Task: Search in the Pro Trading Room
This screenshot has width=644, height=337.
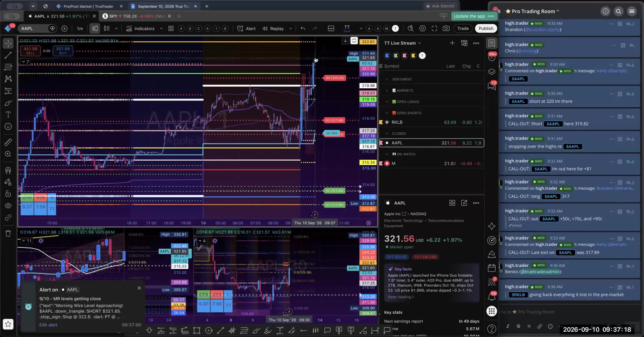Action: pyautogui.click(x=618, y=12)
